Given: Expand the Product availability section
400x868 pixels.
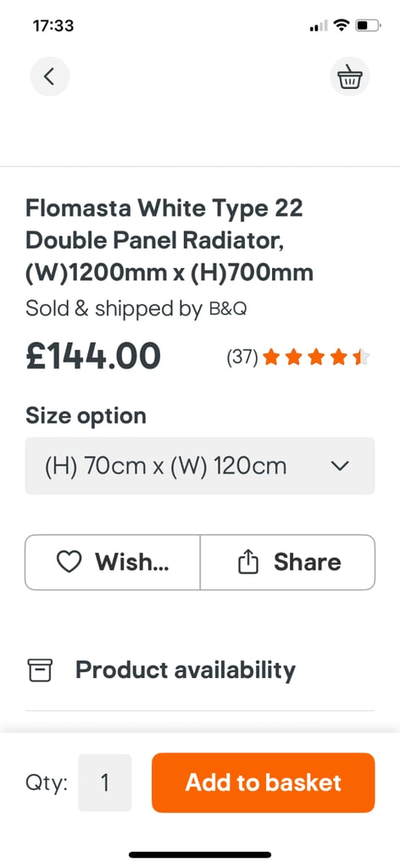Looking at the screenshot, I should 200,670.
